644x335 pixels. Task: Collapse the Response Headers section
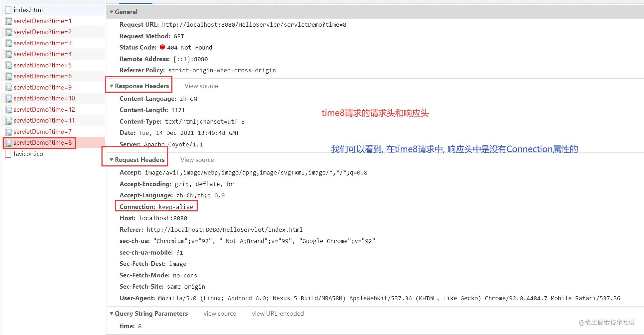pos(111,86)
